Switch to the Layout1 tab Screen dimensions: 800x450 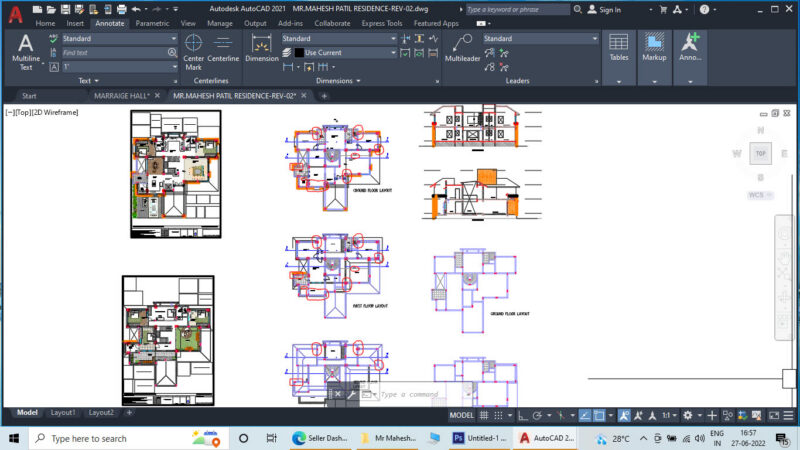point(63,412)
